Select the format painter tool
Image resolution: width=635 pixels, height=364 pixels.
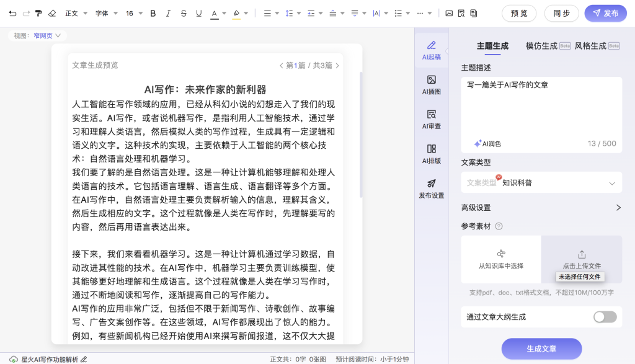point(39,14)
